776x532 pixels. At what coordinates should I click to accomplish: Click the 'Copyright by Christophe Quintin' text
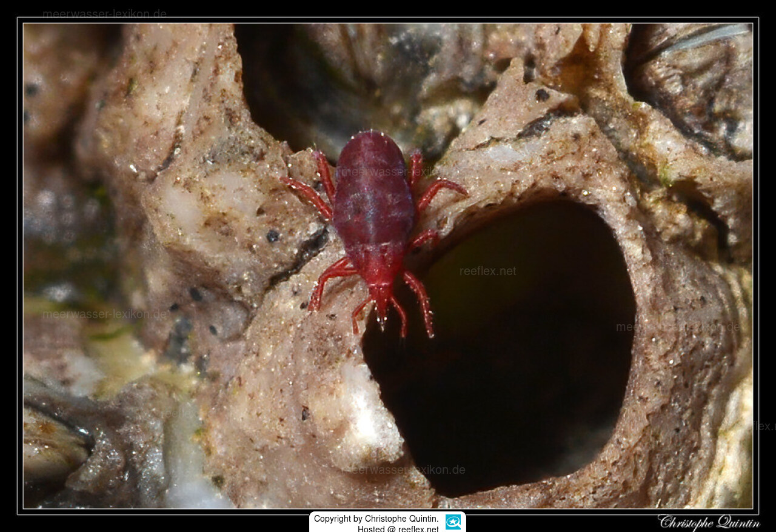tap(376, 519)
